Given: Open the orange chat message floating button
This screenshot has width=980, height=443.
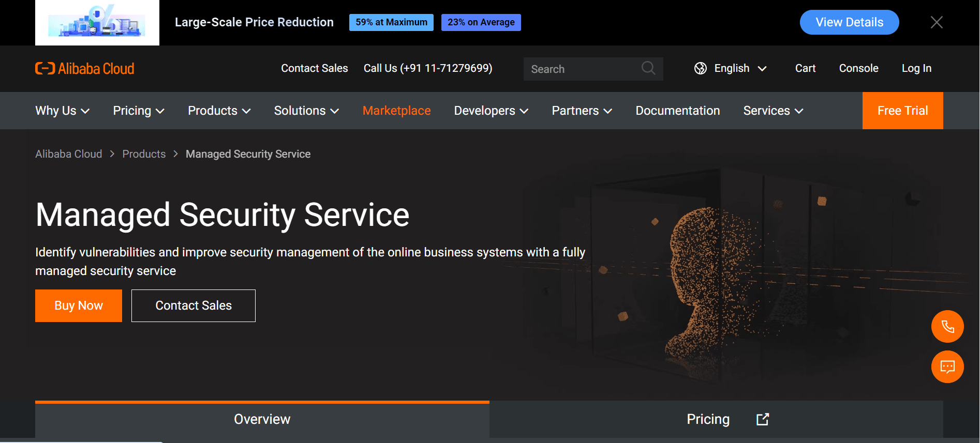Looking at the screenshot, I should pos(947,367).
